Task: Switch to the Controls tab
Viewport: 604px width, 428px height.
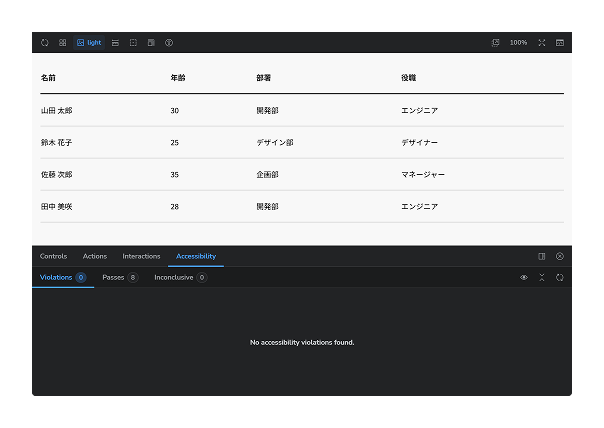Action: pyautogui.click(x=53, y=256)
